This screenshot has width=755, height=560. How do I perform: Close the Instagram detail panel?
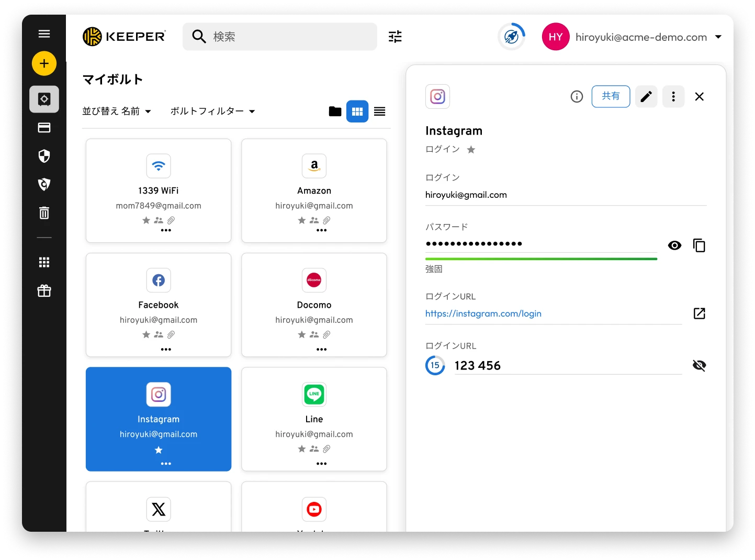point(699,96)
